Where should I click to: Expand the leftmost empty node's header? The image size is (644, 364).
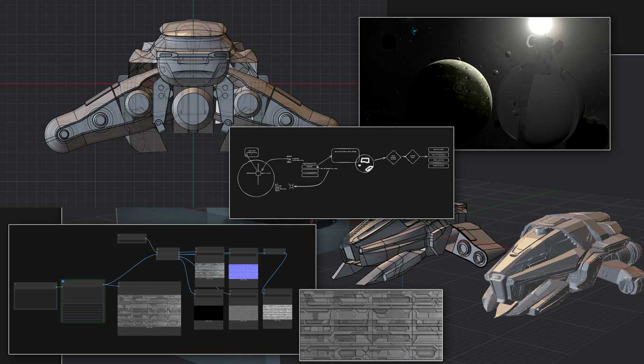[15, 283]
